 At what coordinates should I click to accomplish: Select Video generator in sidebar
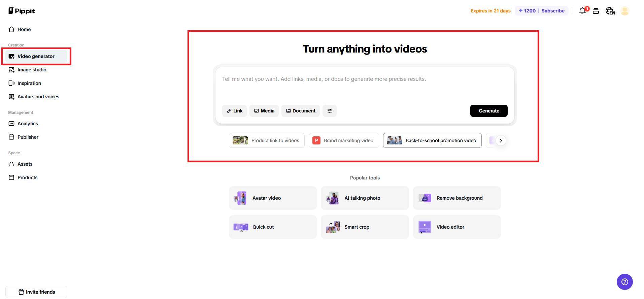[36, 56]
